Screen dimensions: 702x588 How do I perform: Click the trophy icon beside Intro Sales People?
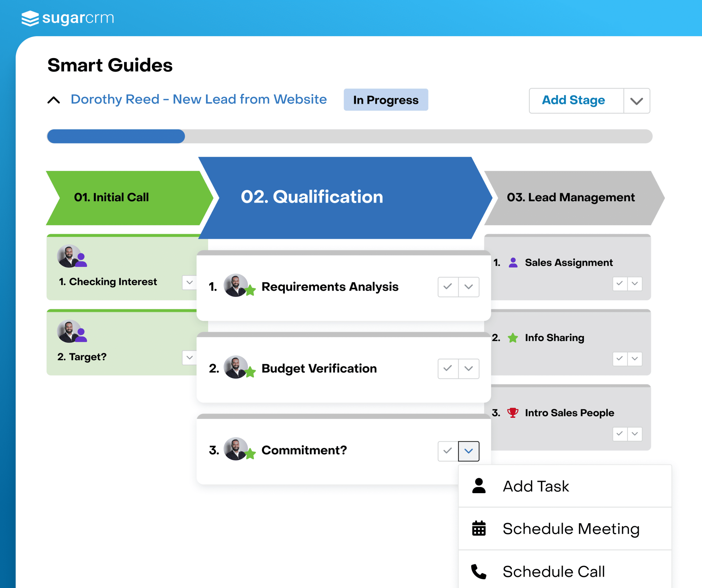[513, 413]
